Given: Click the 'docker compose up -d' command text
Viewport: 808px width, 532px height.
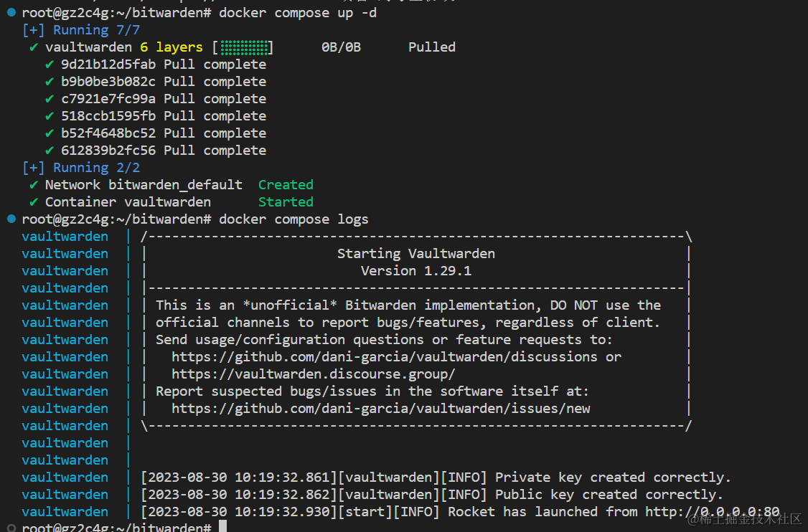Looking at the screenshot, I should pyautogui.click(x=298, y=13).
